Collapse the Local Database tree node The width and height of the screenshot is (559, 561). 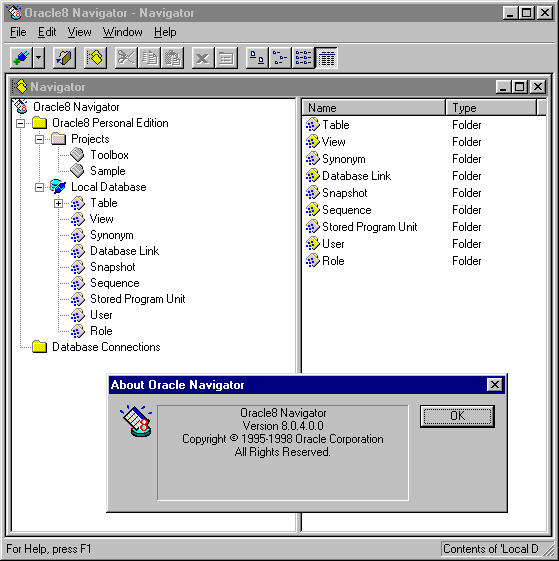click(39, 187)
